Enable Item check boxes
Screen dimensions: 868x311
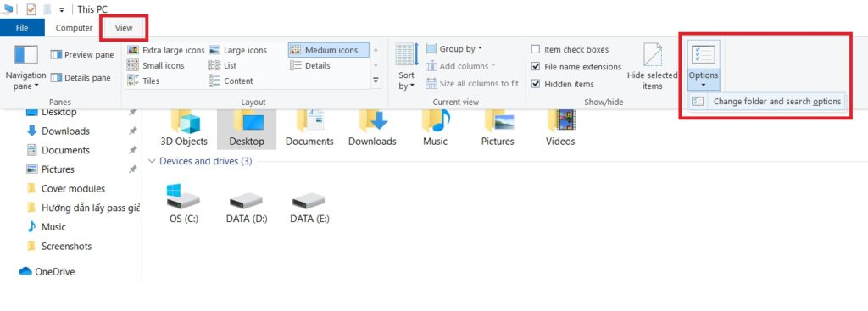536,50
